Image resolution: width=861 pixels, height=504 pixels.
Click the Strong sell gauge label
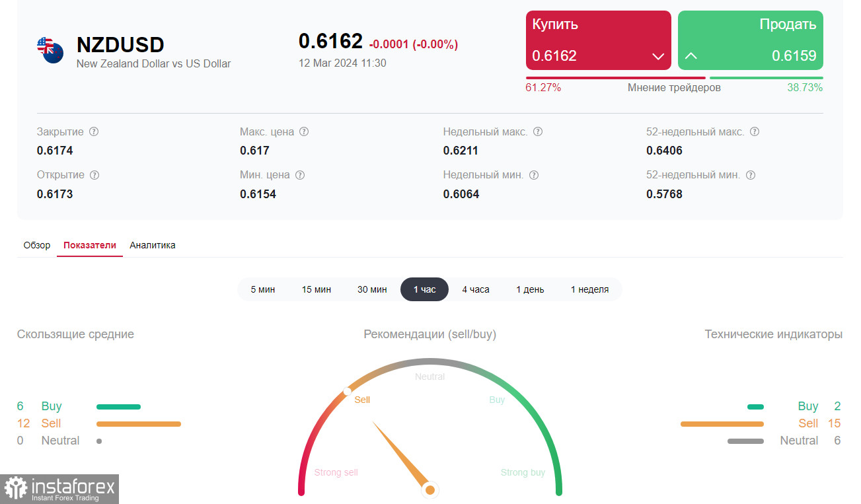point(336,472)
